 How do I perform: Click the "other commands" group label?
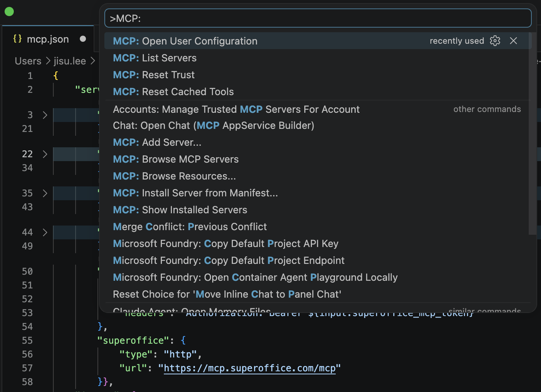[x=487, y=109]
